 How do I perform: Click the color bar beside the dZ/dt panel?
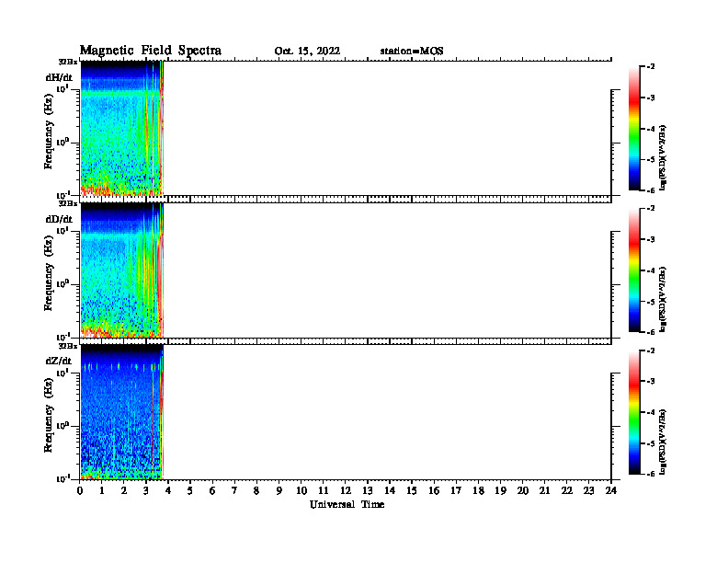634,412
